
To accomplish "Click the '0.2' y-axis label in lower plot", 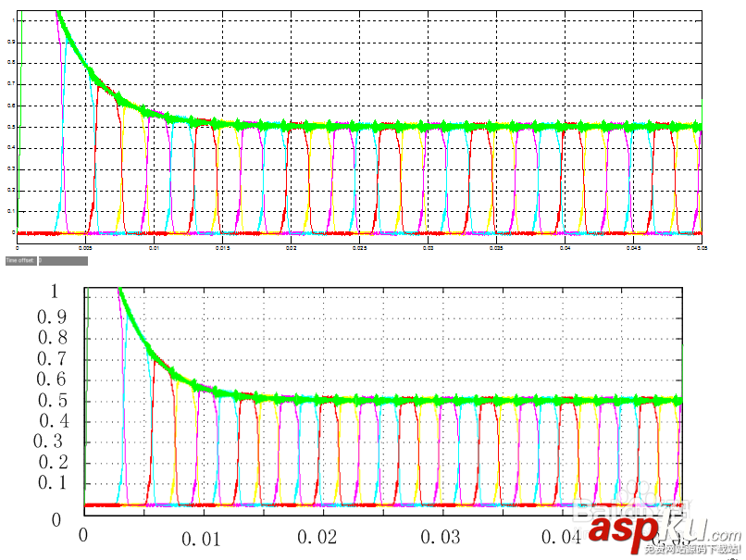I will coord(53,462).
